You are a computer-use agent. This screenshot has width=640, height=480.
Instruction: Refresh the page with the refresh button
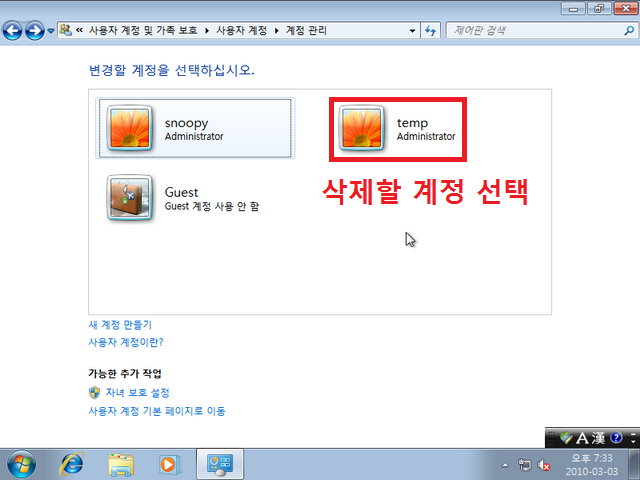pyautogui.click(x=430, y=31)
